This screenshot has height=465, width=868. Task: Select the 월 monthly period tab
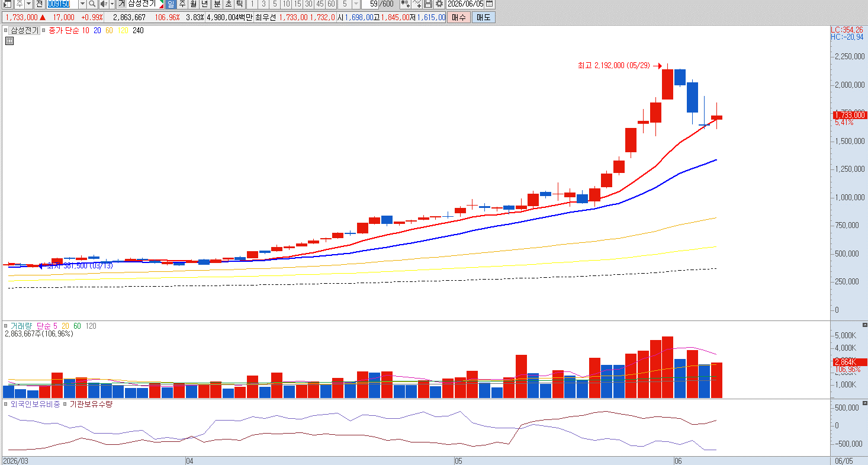pos(194,4)
